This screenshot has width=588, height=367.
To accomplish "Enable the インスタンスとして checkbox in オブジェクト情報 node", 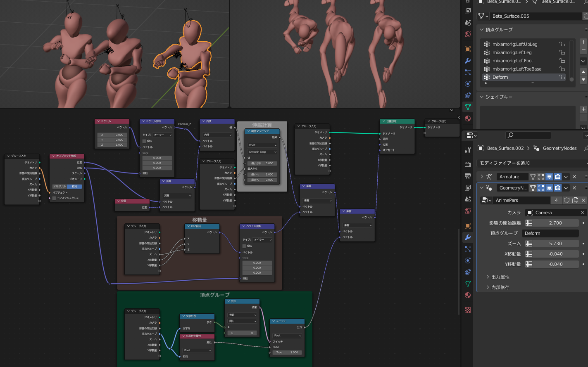I will click(54, 198).
